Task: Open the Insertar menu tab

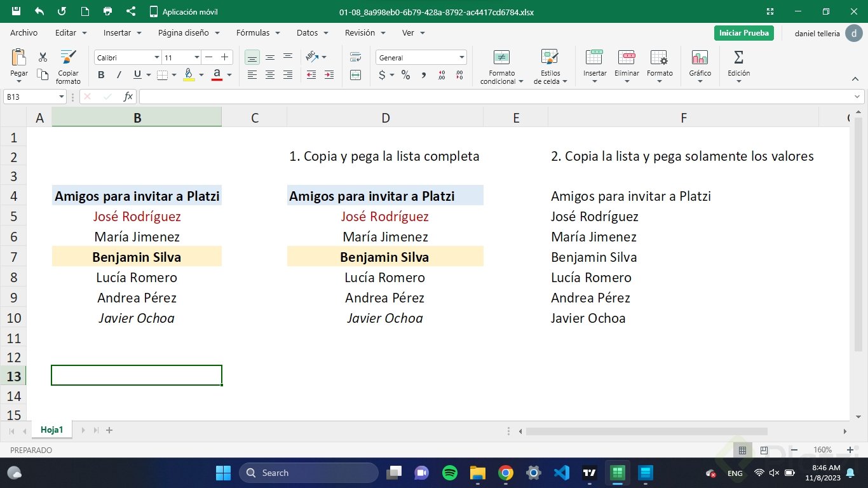Action: pos(122,32)
